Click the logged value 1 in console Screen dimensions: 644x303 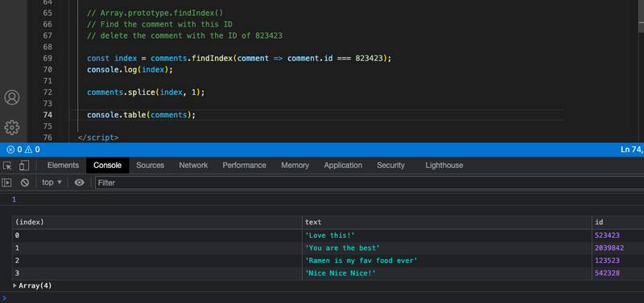coord(14,199)
